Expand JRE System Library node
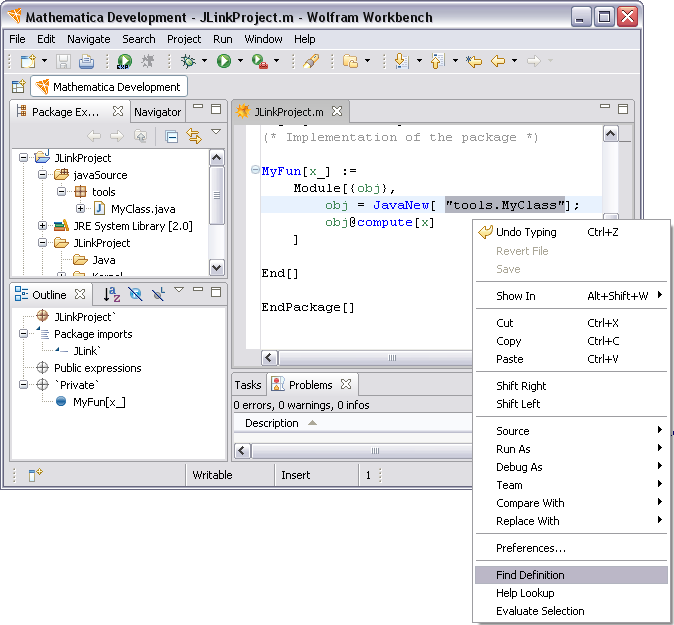674x625 pixels. click(x=42, y=226)
